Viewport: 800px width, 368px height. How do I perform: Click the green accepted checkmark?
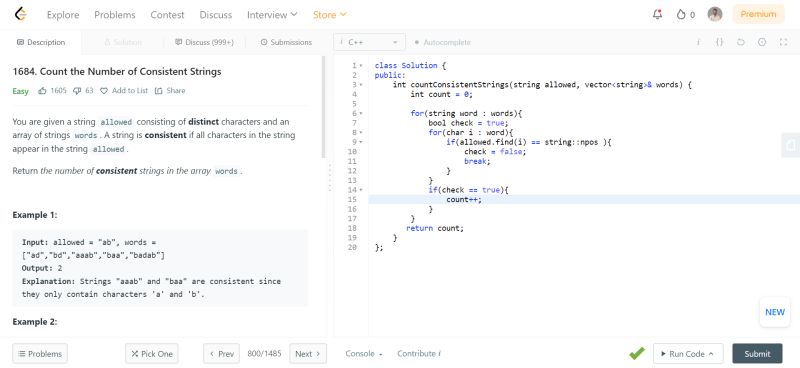tap(637, 353)
